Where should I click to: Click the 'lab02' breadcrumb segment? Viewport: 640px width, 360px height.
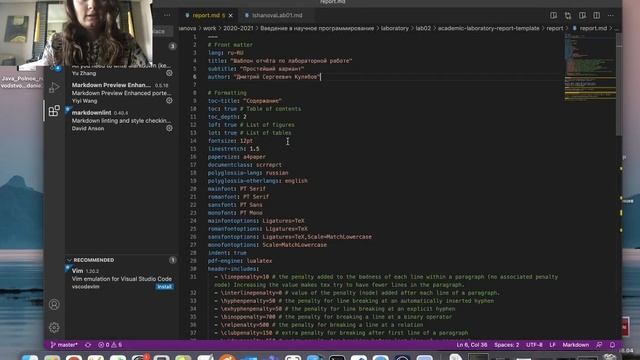point(423,29)
